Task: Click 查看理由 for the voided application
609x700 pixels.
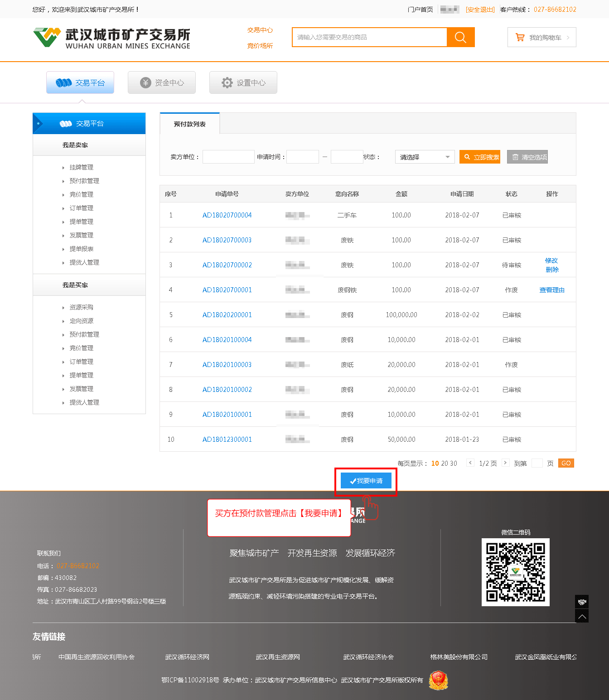Action: [552, 290]
